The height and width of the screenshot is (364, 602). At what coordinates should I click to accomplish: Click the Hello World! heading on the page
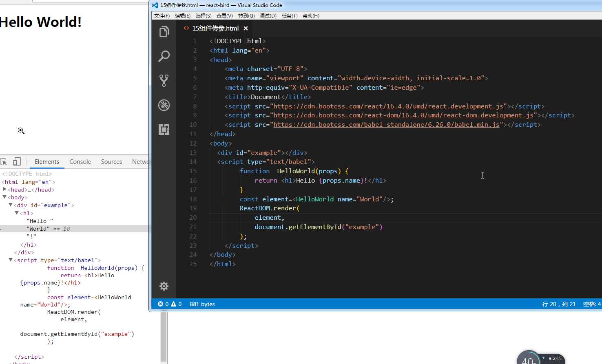pyautogui.click(x=40, y=22)
